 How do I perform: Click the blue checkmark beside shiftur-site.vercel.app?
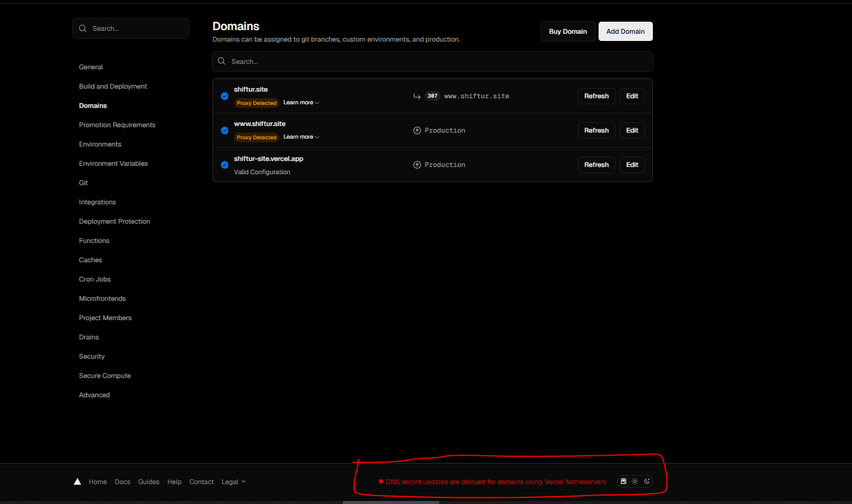[x=224, y=165]
